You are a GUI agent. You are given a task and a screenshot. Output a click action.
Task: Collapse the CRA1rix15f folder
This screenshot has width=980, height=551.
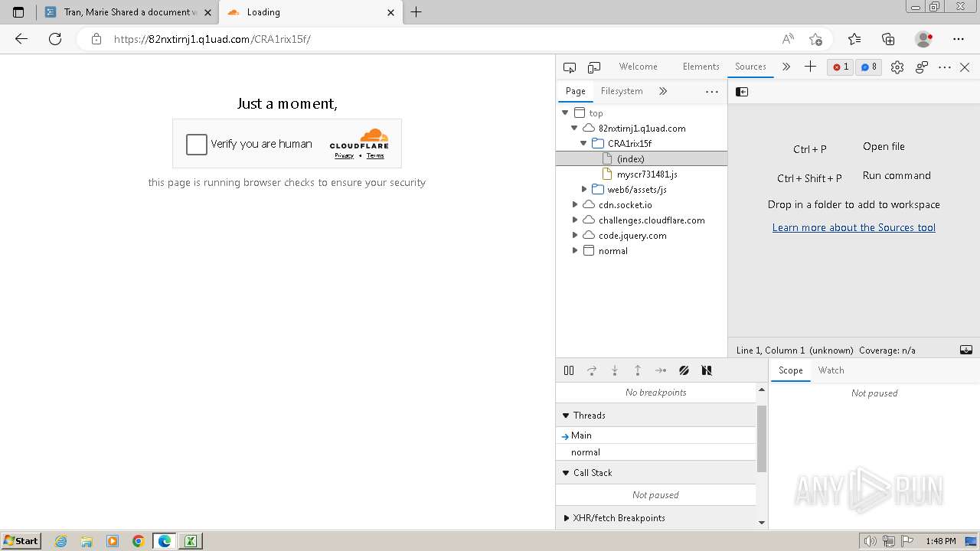point(583,144)
